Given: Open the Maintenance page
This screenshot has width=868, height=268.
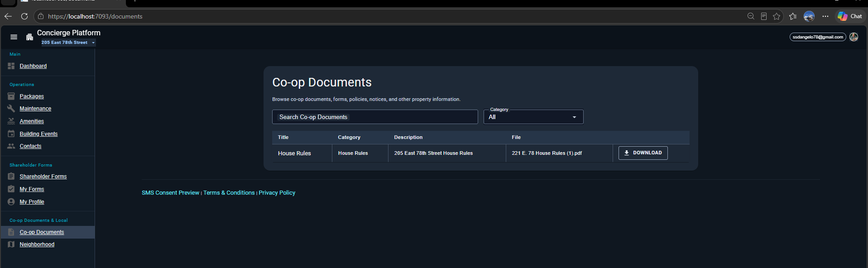Looking at the screenshot, I should (35, 109).
